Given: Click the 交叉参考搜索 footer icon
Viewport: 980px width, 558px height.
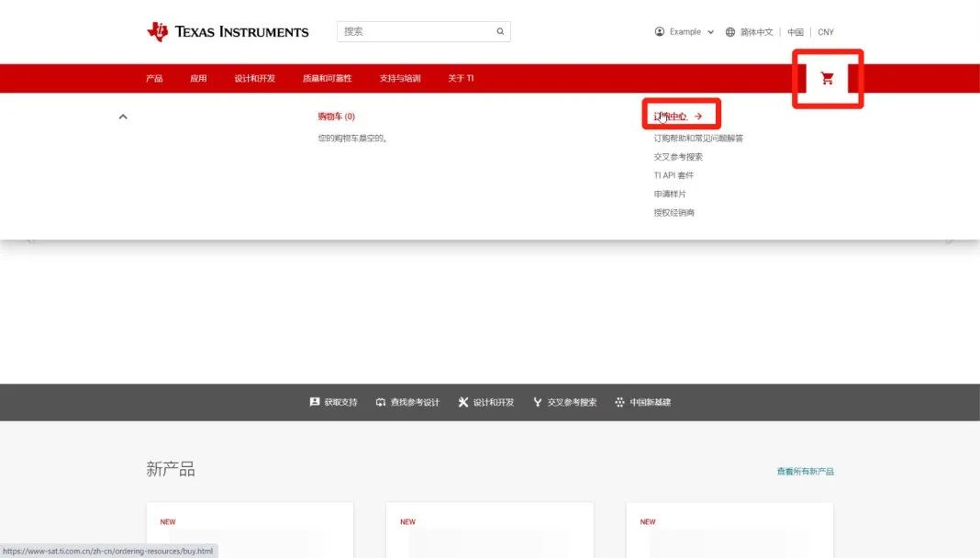Looking at the screenshot, I should click(537, 402).
